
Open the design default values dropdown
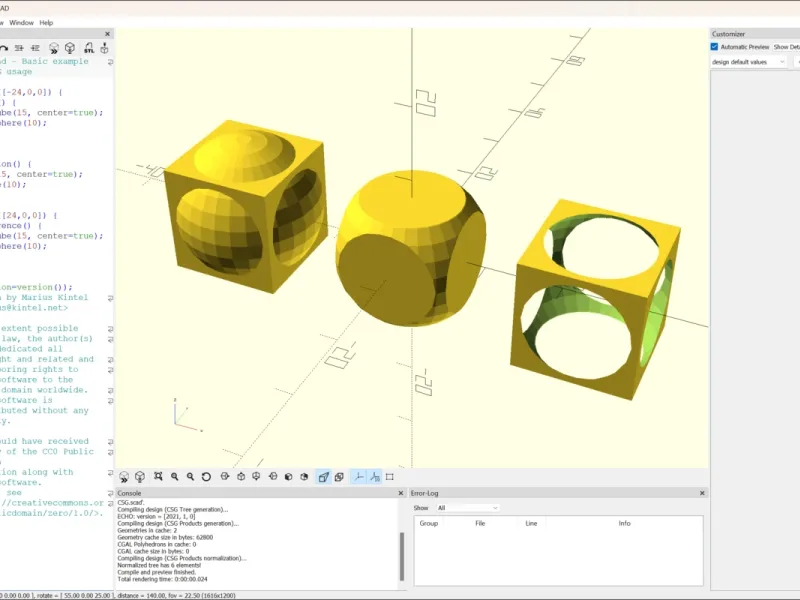748,62
